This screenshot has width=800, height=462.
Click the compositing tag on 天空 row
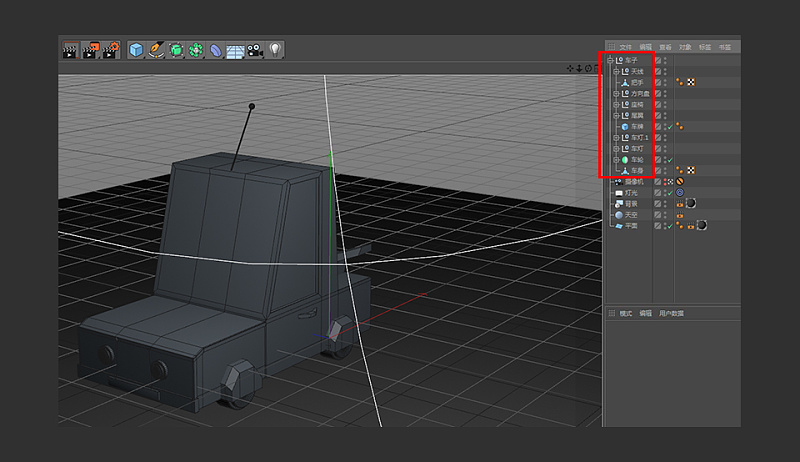click(x=680, y=215)
